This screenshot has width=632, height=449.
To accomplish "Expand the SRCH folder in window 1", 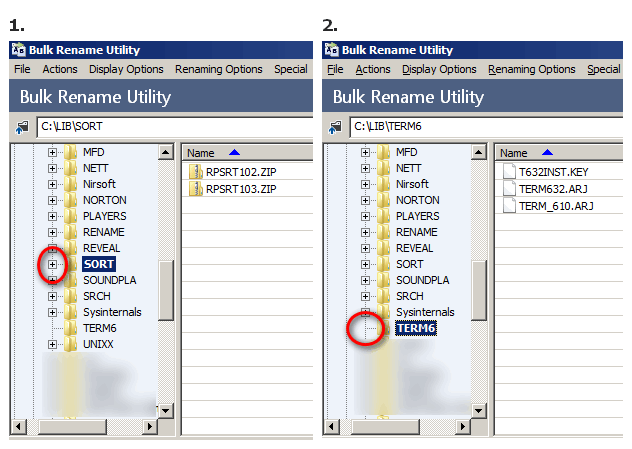I will (52, 296).
